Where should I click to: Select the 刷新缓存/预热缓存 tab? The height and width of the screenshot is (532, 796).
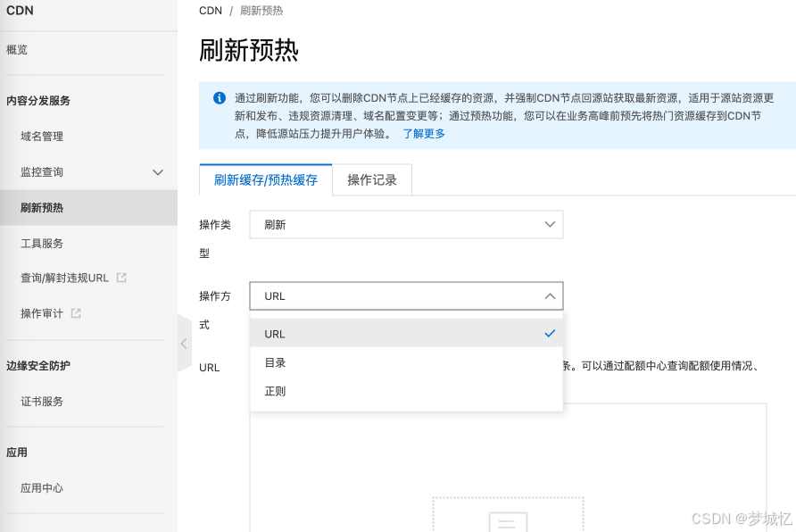coord(265,179)
